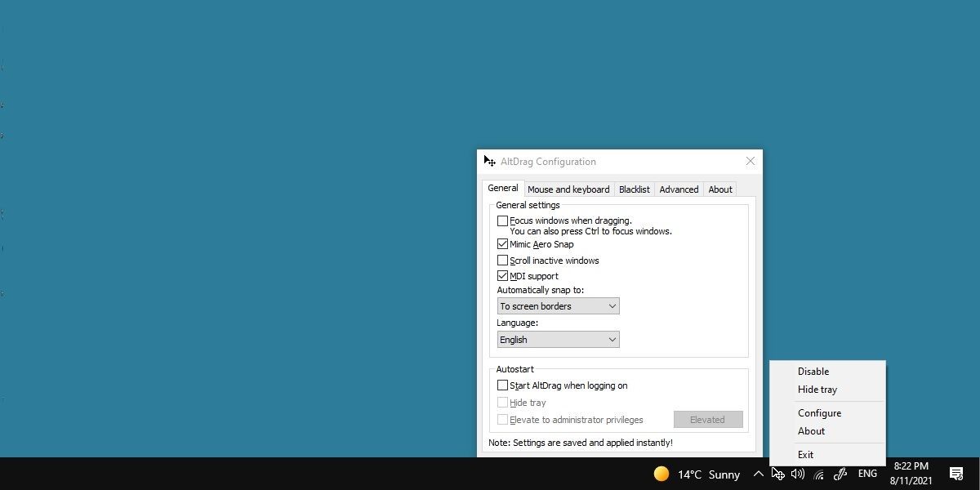
Task: Switch to Mouse and keyboard tab
Action: point(568,189)
